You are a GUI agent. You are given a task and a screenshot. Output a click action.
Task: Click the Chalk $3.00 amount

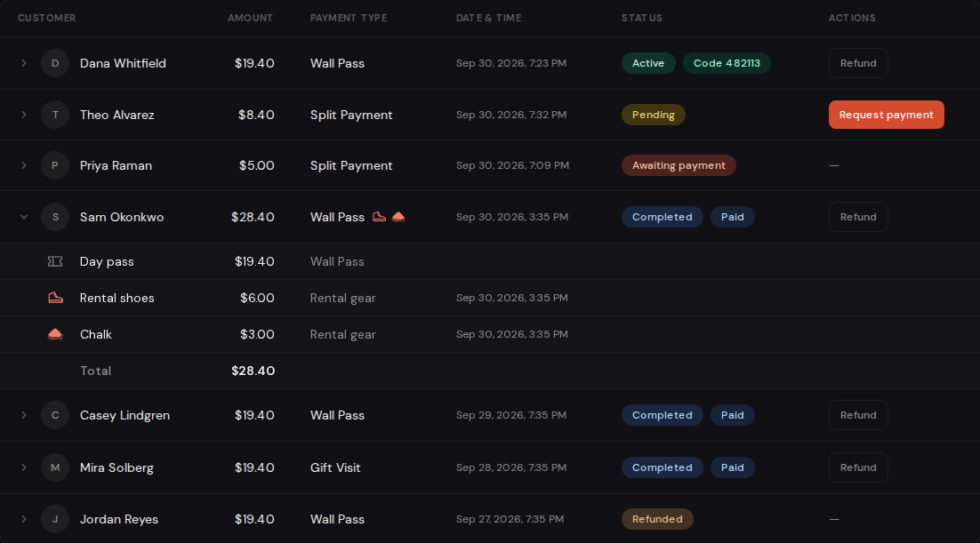pyautogui.click(x=257, y=334)
